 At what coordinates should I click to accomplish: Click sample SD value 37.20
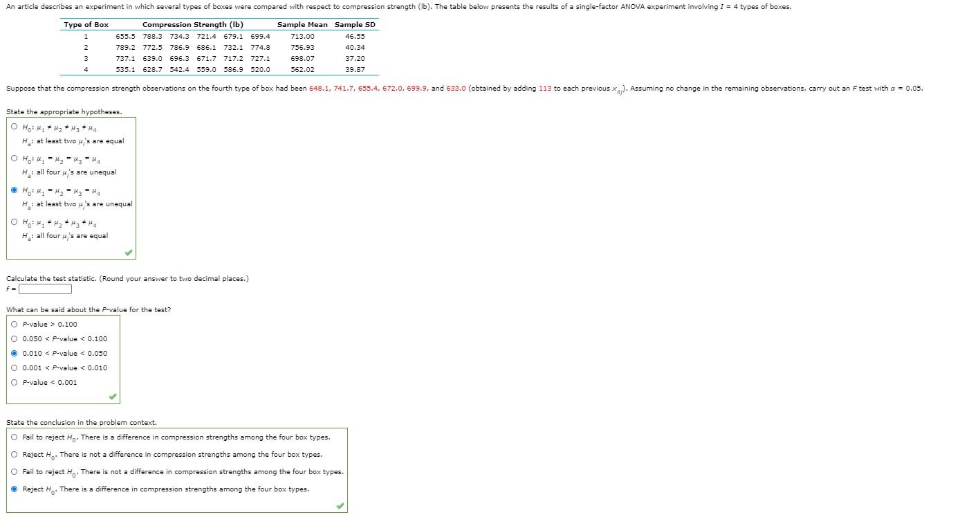point(355,58)
